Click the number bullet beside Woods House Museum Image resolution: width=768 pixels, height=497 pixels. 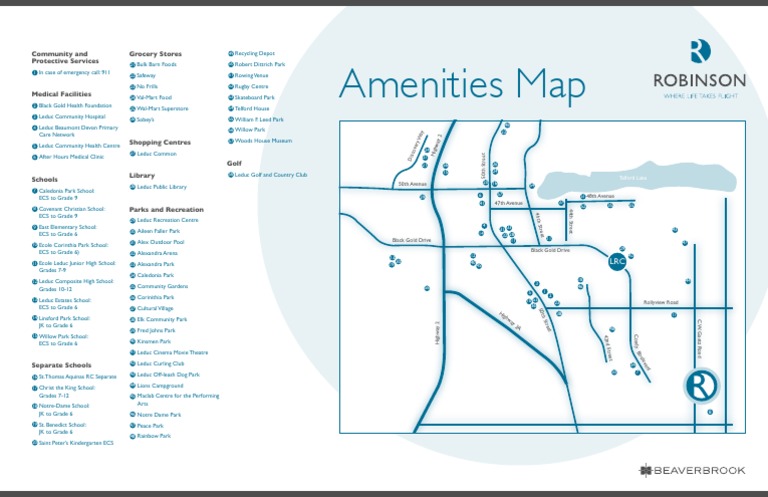tap(230, 141)
